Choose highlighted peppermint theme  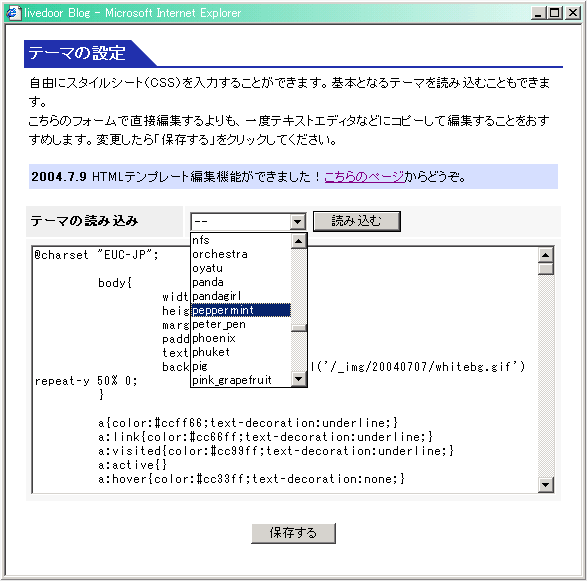pos(241,310)
